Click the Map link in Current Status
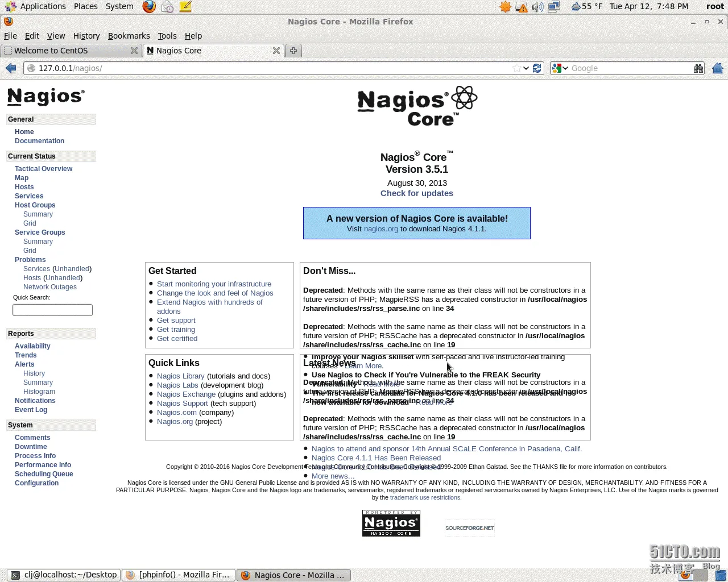 [22, 178]
